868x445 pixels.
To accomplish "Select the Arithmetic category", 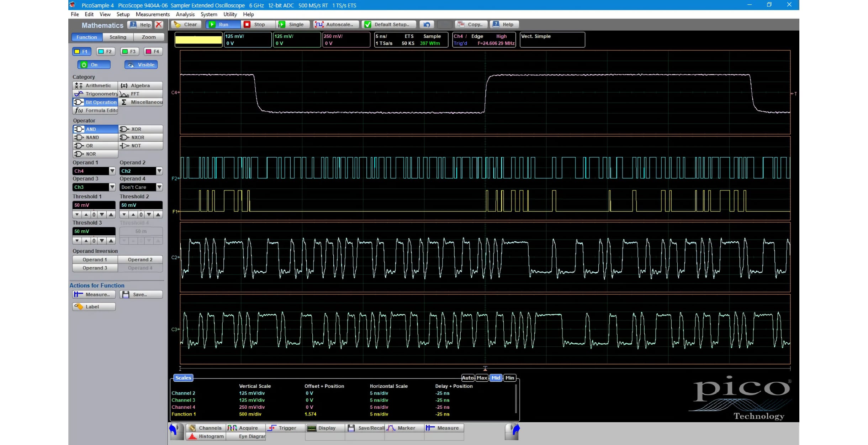I will point(95,85).
